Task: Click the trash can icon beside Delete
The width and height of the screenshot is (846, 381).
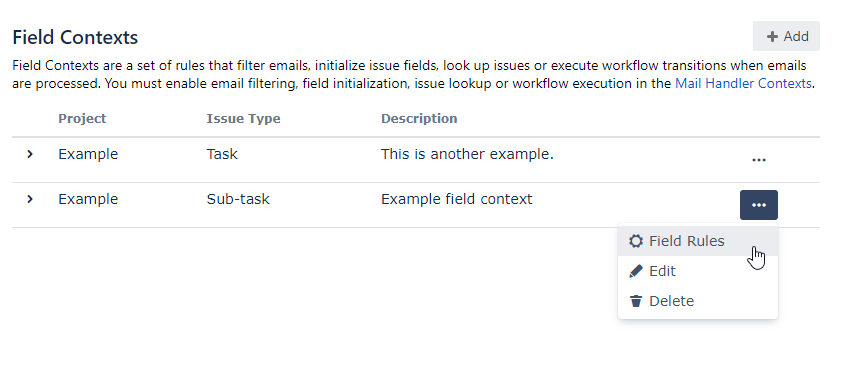Action: (636, 301)
